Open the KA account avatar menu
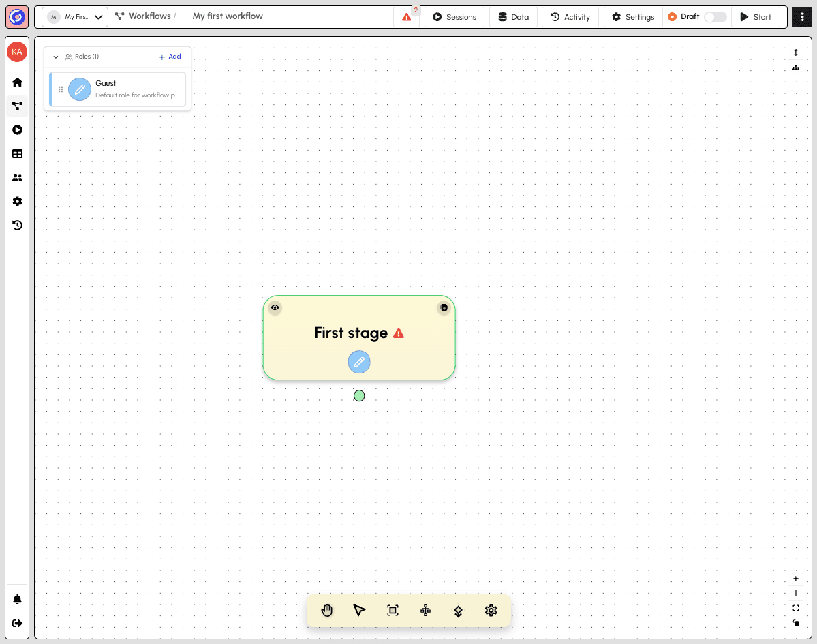Viewport: 817px width, 644px height. 17,51
